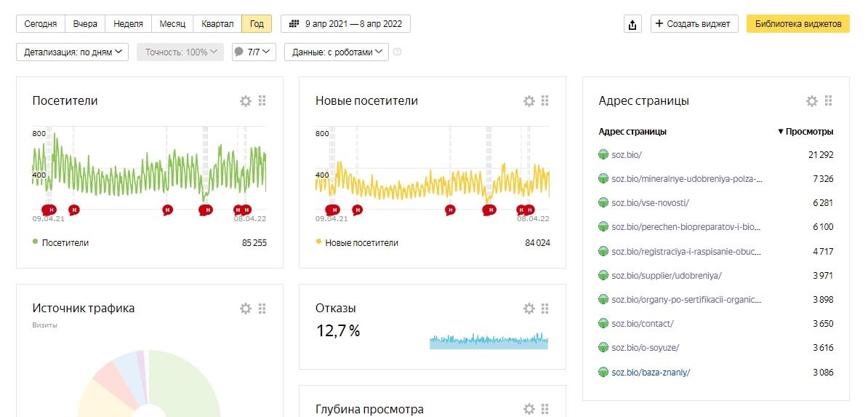
Task: Click globe icon next to soz.bio/supplier/udobreniya/
Action: 603,276
